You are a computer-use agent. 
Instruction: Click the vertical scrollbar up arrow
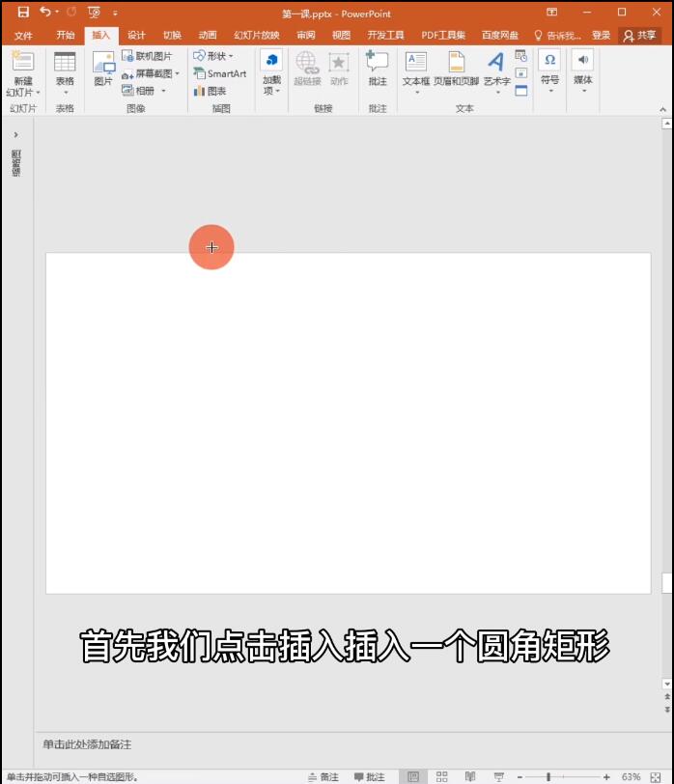(x=667, y=124)
